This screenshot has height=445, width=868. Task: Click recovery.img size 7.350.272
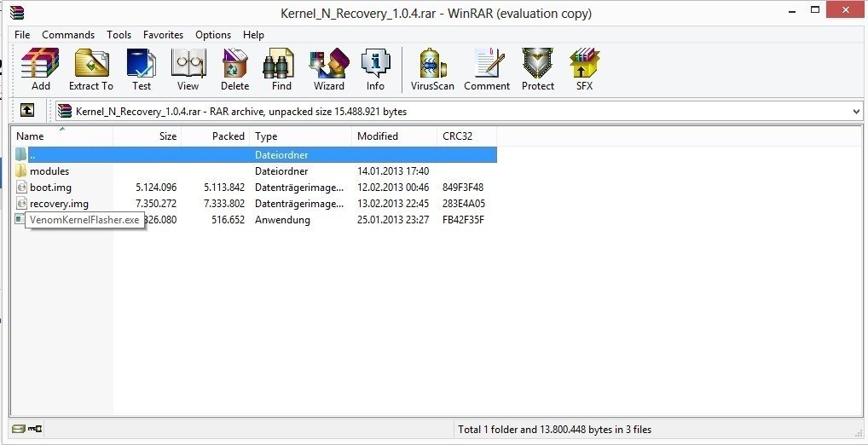156,203
